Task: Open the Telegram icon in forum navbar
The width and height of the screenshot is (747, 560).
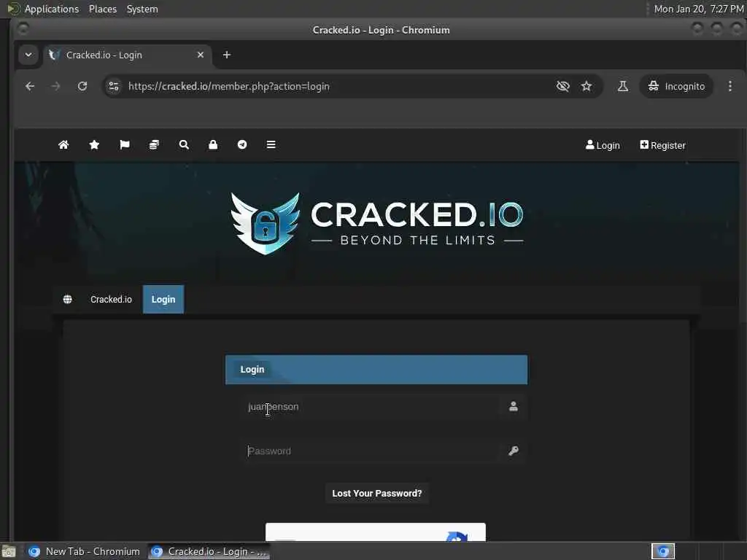Action: [242, 145]
